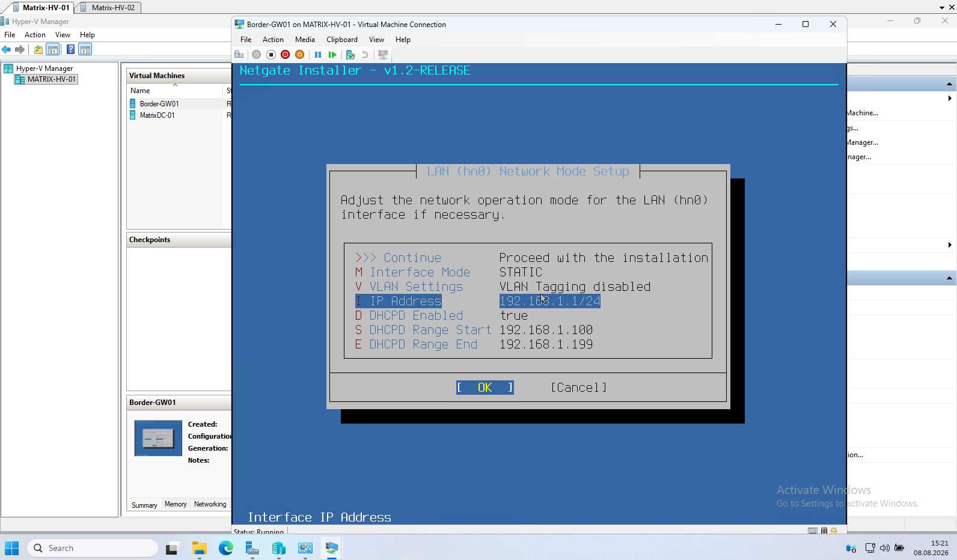Click the grey Start VM power icon
This screenshot has height=560, width=957.
pyautogui.click(x=256, y=55)
